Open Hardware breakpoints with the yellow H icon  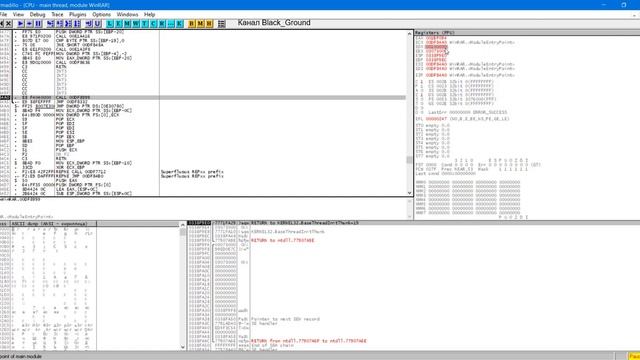pos(209,24)
